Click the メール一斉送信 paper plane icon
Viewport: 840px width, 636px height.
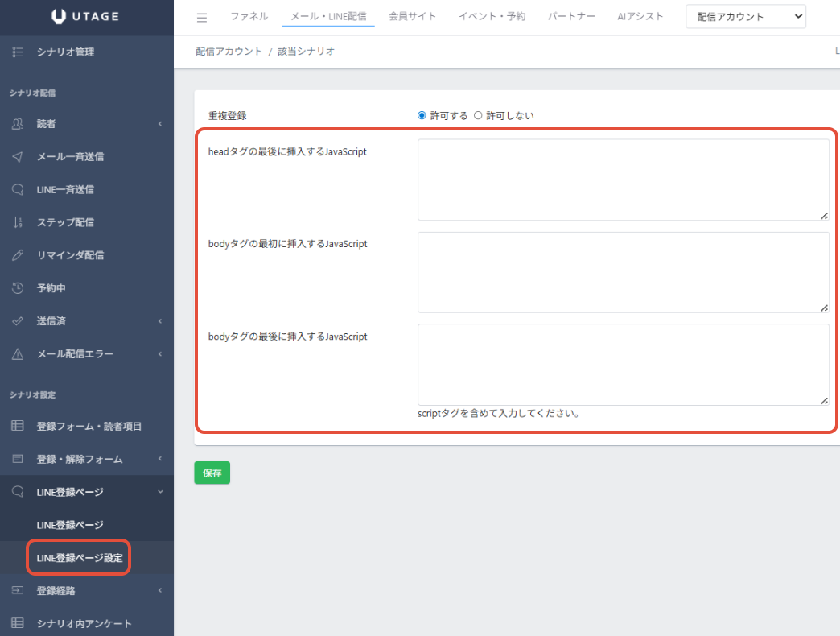click(x=18, y=157)
